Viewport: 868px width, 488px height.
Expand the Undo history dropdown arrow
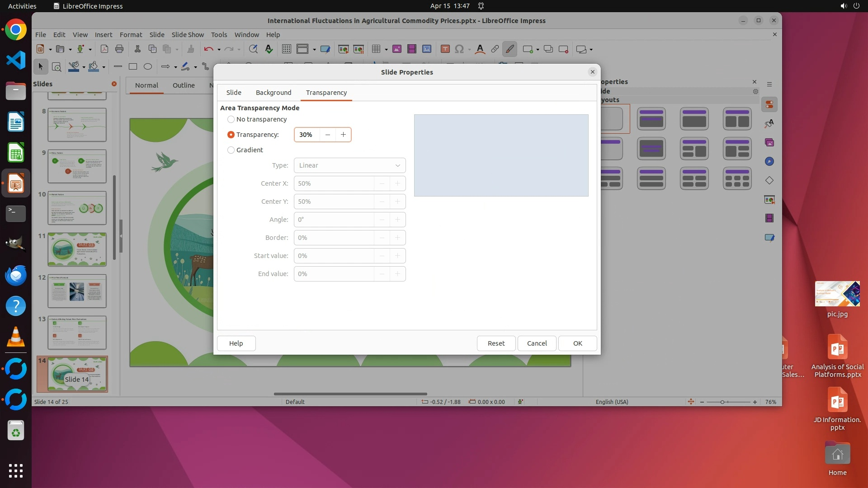coord(219,50)
